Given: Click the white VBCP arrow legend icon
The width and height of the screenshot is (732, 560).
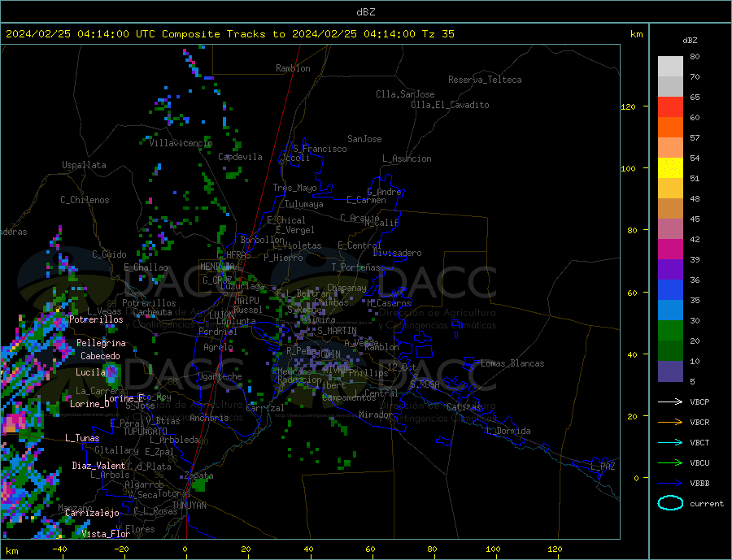Looking at the screenshot, I should point(670,402).
